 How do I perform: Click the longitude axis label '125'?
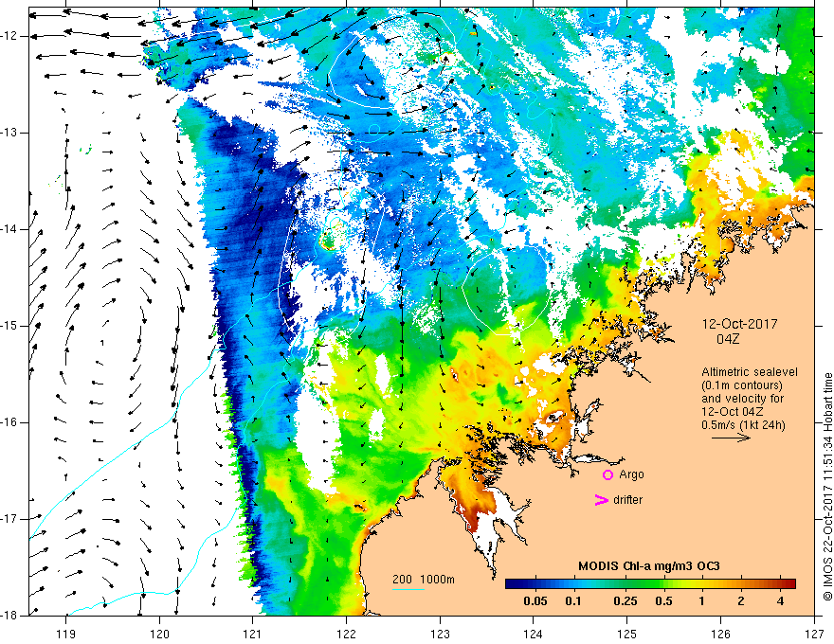click(627, 634)
